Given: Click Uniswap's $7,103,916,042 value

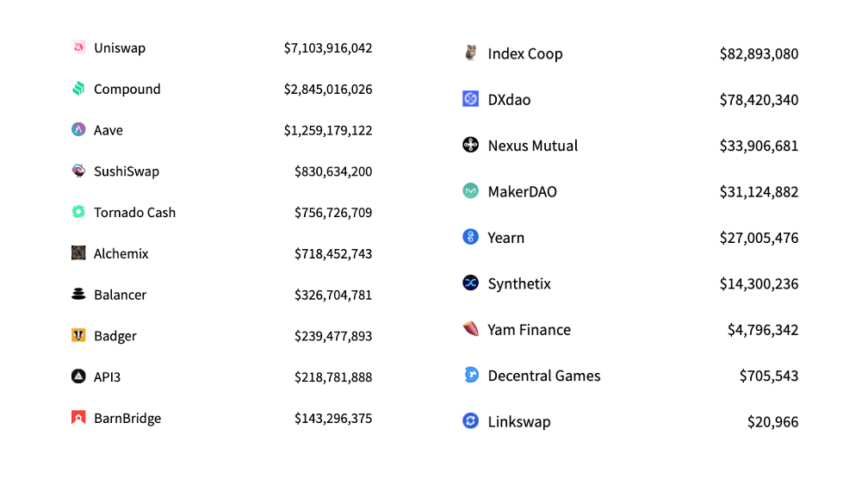Looking at the screenshot, I should click(x=328, y=48).
